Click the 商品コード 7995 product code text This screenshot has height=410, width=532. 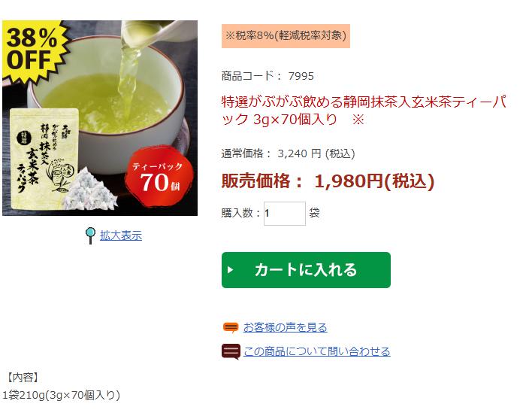click(x=268, y=76)
